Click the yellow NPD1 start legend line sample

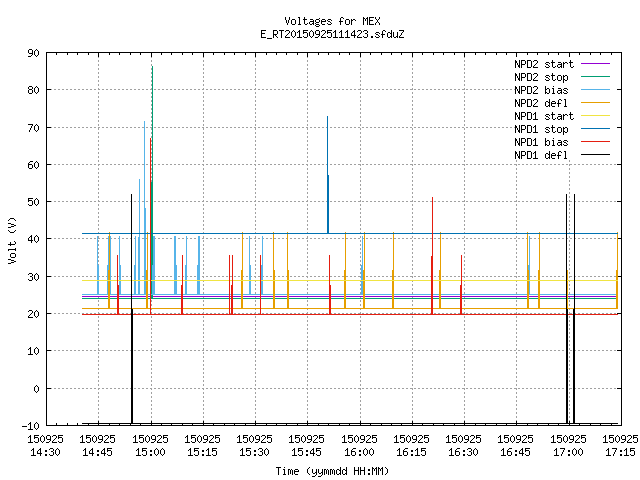tap(595, 116)
